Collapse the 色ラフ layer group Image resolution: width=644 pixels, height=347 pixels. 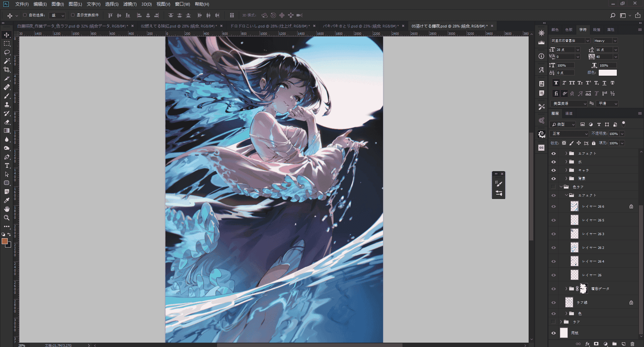561,187
